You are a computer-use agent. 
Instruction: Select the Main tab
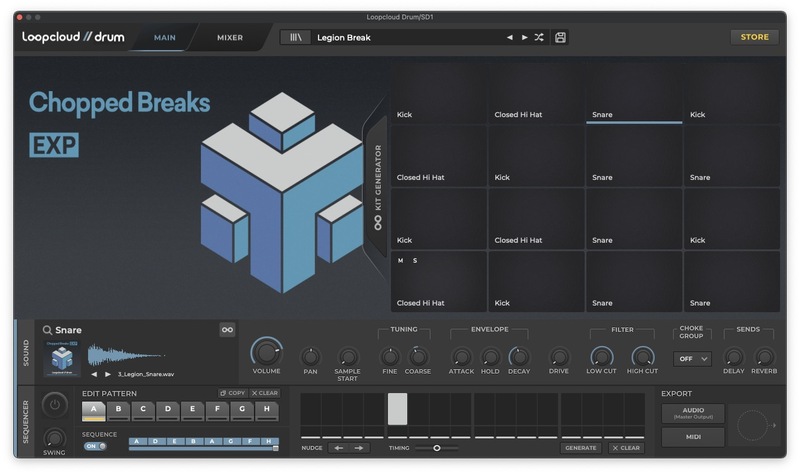click(x=165, y=38)
